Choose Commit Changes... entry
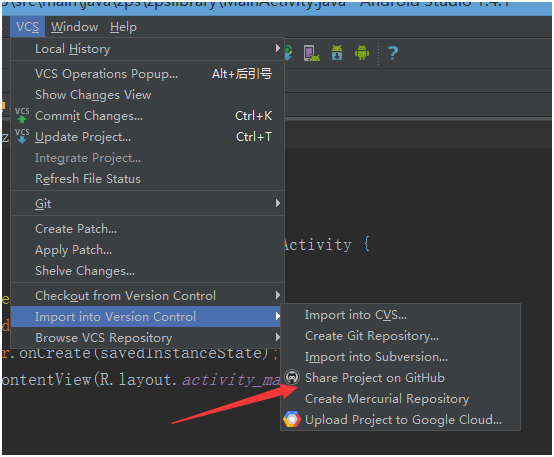Image resolution: width=554 pixels, height=457 pixels. pyautogui.click(x=147, y=116)
